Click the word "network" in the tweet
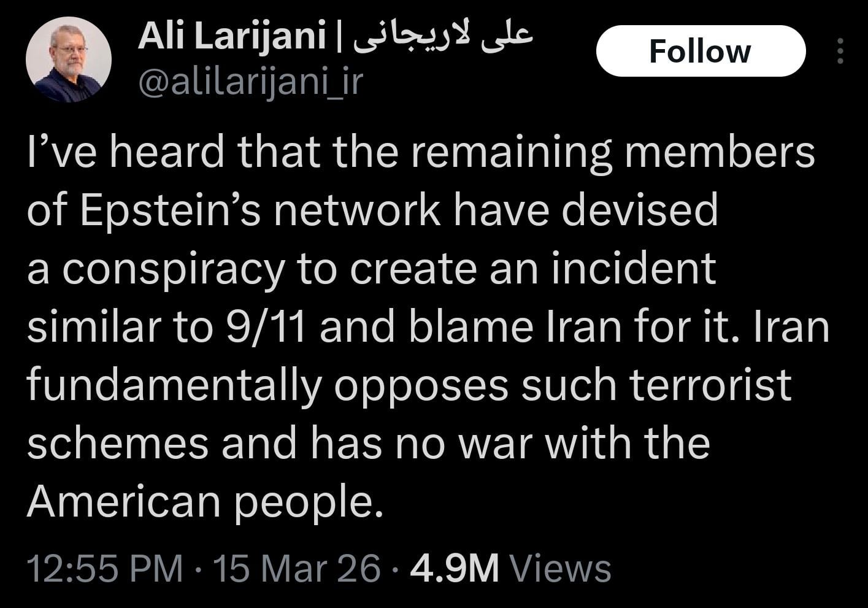Viewport: 868px width, 608px height. point(357,210)
